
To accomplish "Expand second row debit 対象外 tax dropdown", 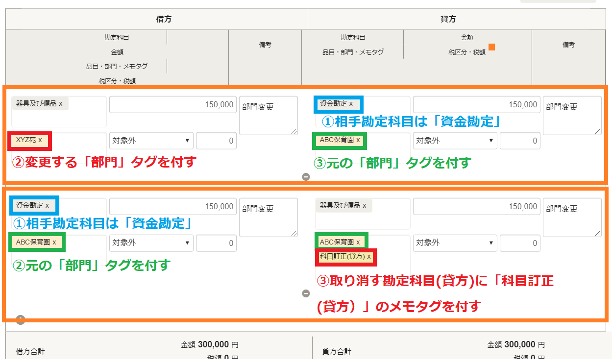I will click(151, 243).
